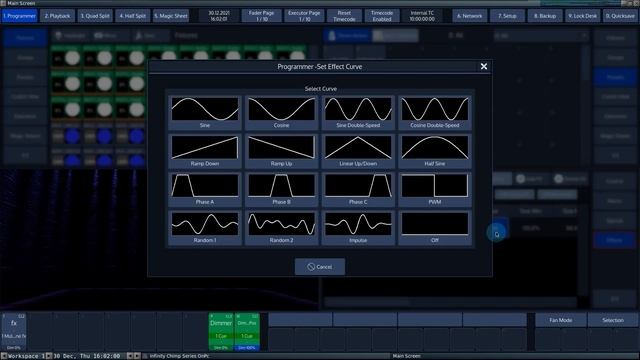This screenshot has height=360, width=640.
Task: Open the 0. Quicksave option
Action: (620, 16)
